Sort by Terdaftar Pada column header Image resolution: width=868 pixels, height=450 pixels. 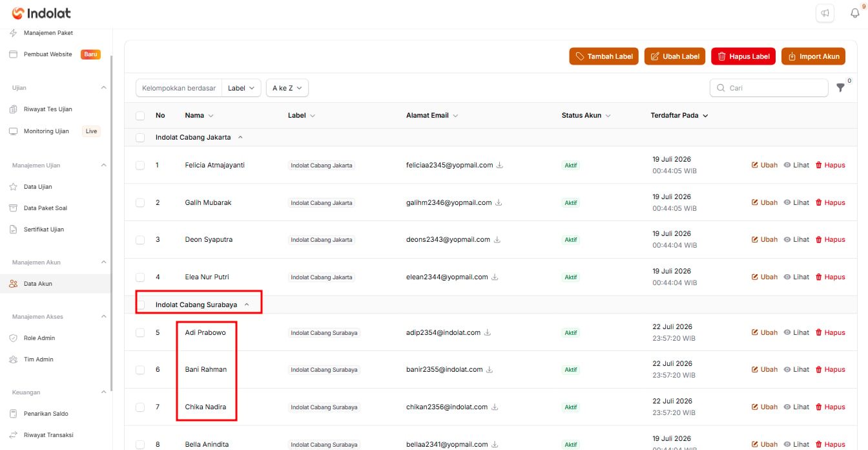pos(679,116)
